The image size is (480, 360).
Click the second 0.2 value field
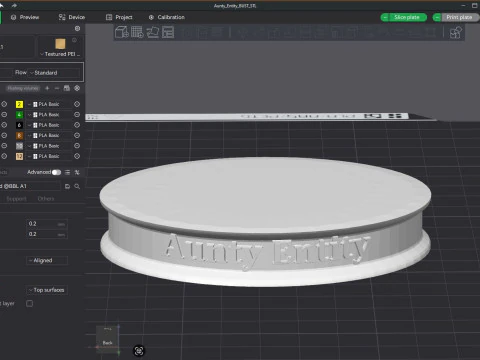[x=47, y=234]
